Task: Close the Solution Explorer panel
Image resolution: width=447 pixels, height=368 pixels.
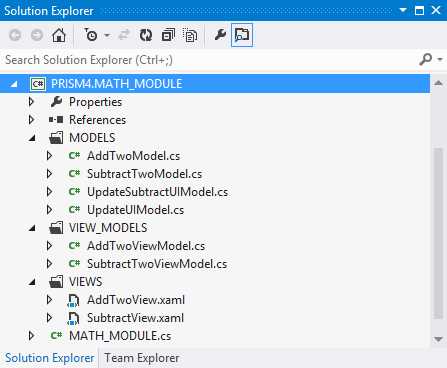Action: click(x=436, y=10)
